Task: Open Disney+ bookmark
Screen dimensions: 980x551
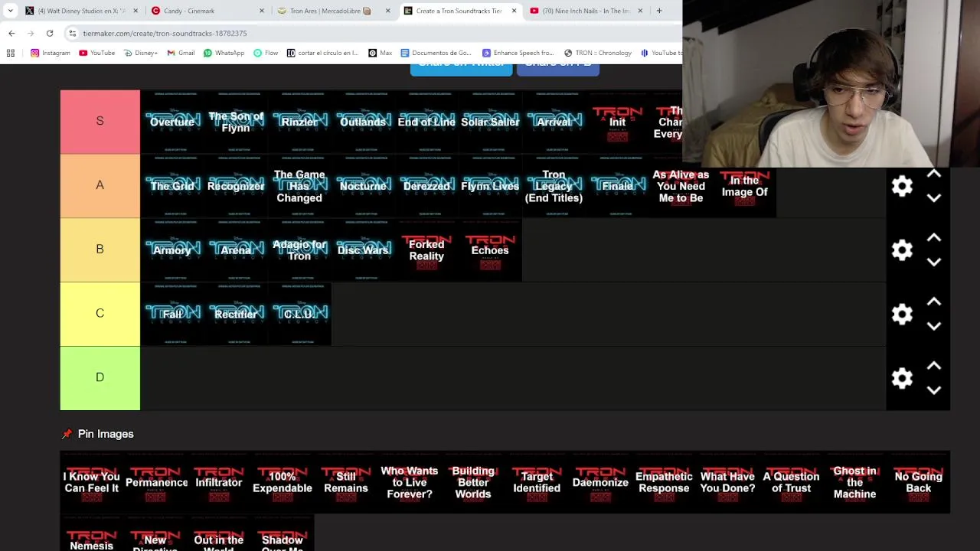Action: [141, 53]
